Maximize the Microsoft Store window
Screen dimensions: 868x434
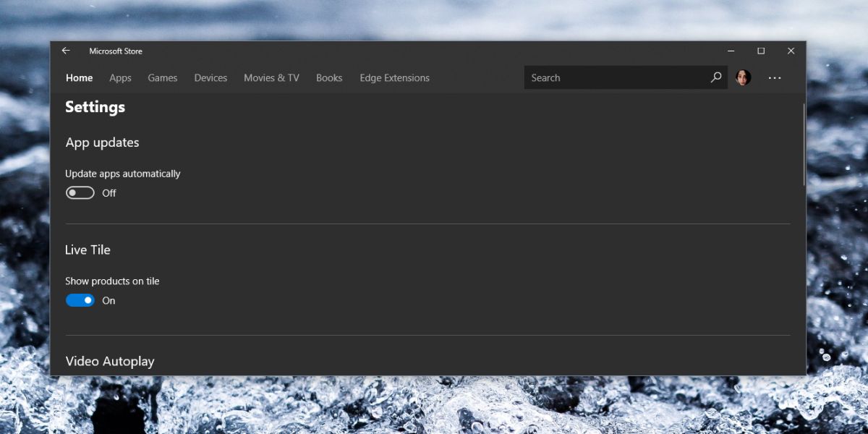coord(761,51)
